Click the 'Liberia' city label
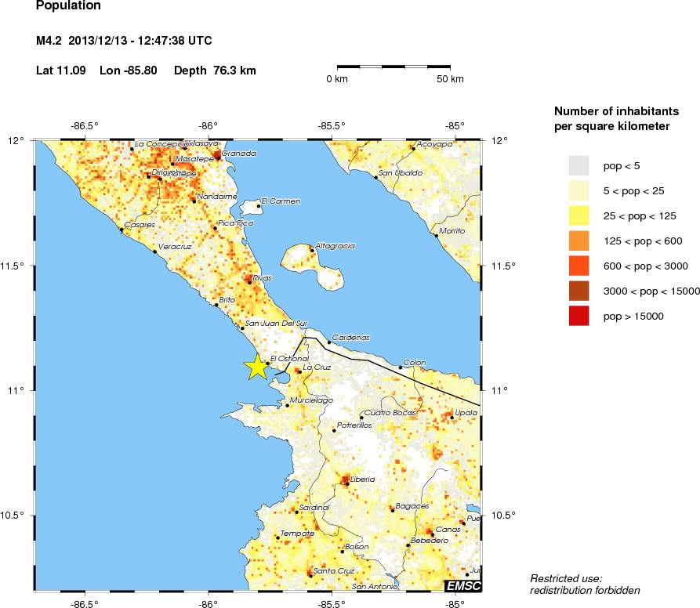The width and height of the screenshot is (700, 608). pos(362,479)
